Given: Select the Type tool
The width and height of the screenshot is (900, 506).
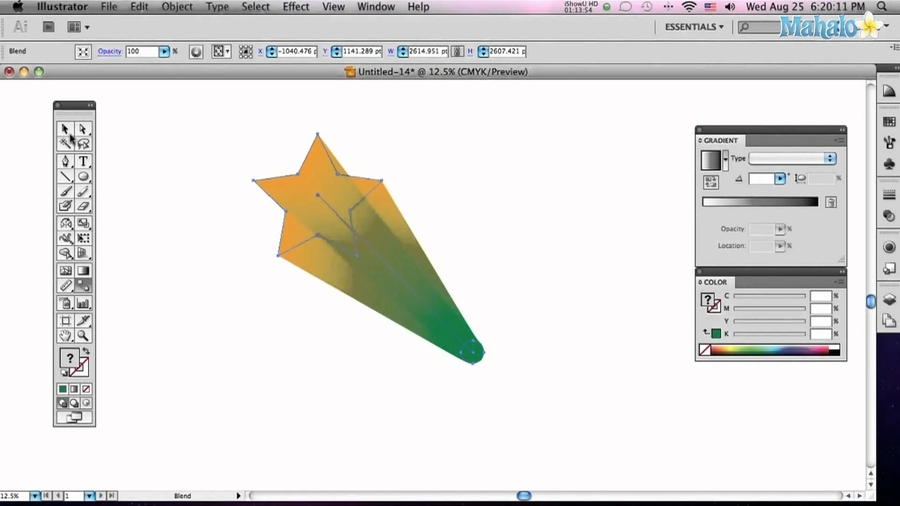Looking at the screenshot, I should [83, 161].
